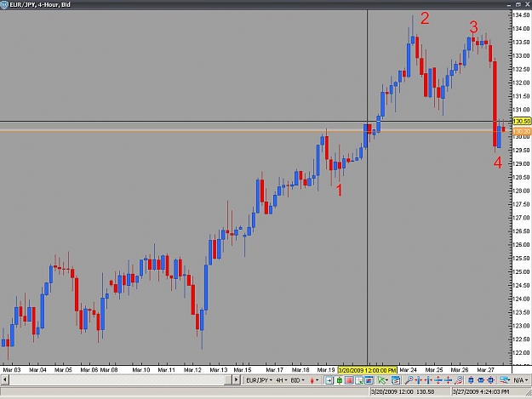Click the 125.00 price axis label
Viewport: 532px width, 399px height.
point(522,272)
